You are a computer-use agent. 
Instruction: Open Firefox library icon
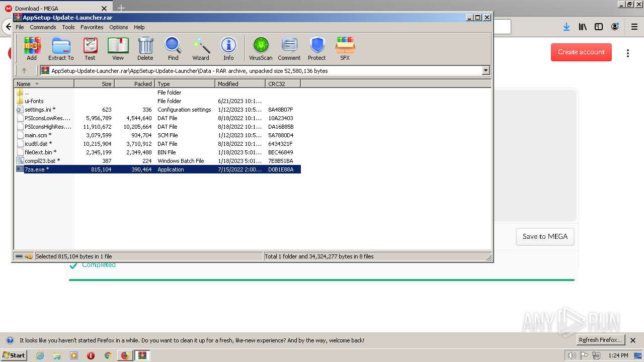pyautogui.click(x=583, y=27)
